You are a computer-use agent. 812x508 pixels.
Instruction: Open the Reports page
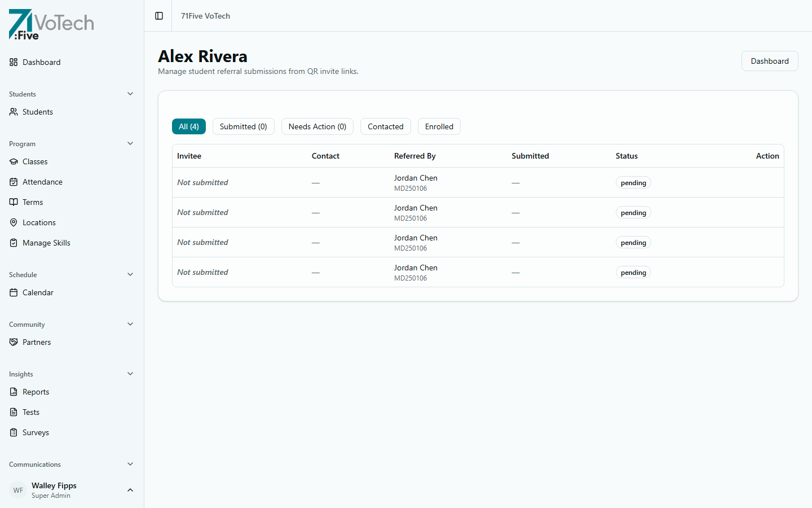tap(14, 392)
